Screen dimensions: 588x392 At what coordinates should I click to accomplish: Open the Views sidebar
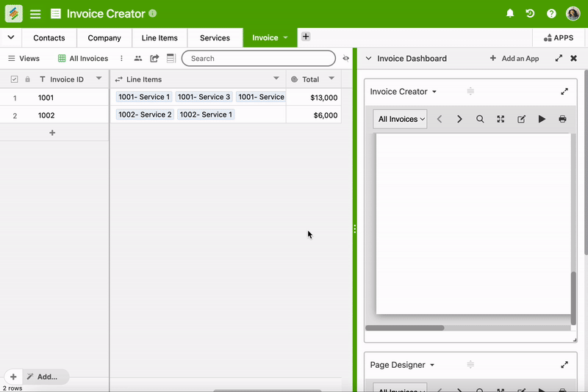click(24, 59)
